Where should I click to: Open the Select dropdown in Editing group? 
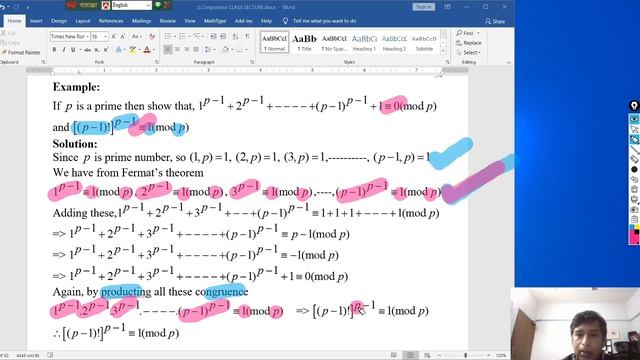pos(469,53)
